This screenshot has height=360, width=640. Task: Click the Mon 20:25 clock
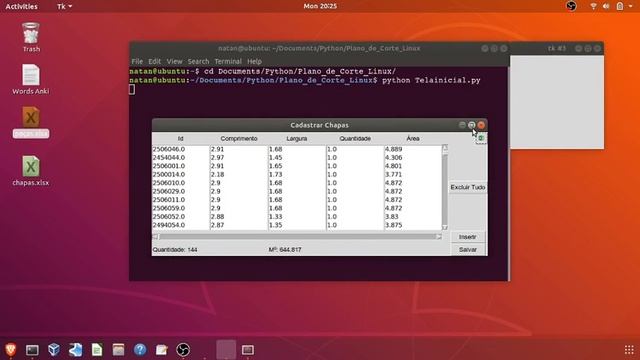[x=320, y=6]
